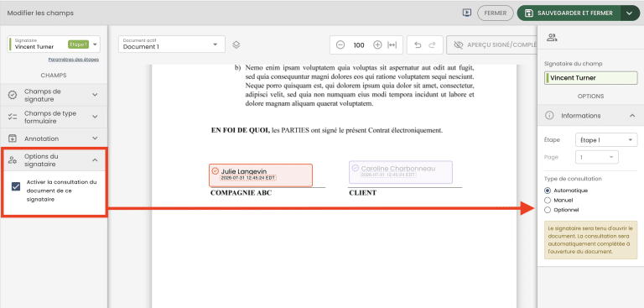Open the Document actif dropdown
Screen dimensions: 644x308
tap(172, 44)
